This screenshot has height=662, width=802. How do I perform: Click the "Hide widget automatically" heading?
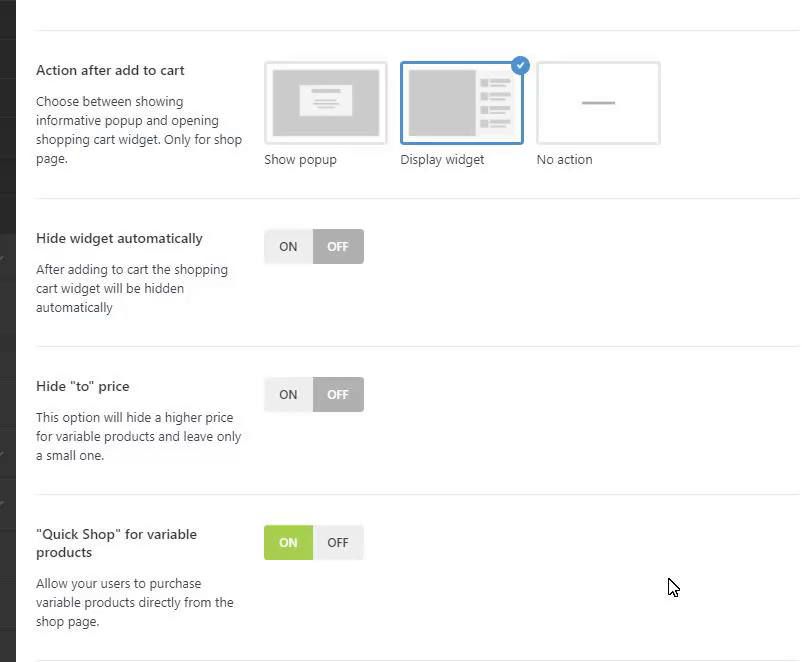click(x=119, y=238)
